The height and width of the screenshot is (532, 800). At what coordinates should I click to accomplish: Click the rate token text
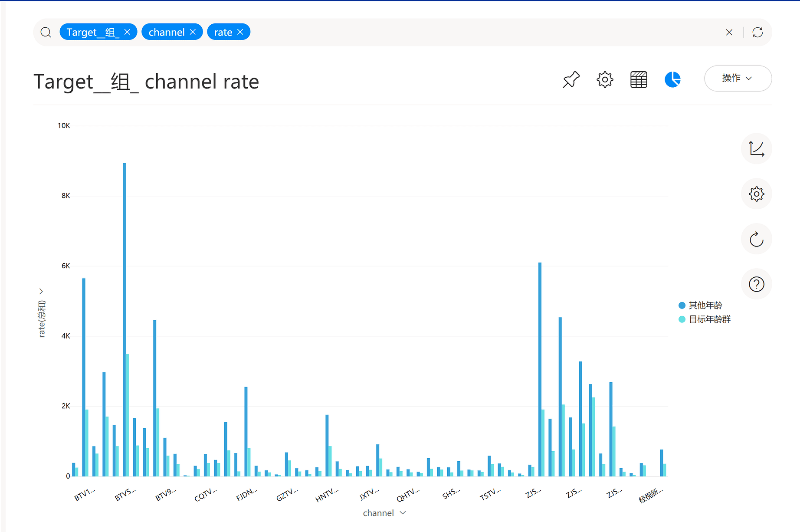(223, 32)
